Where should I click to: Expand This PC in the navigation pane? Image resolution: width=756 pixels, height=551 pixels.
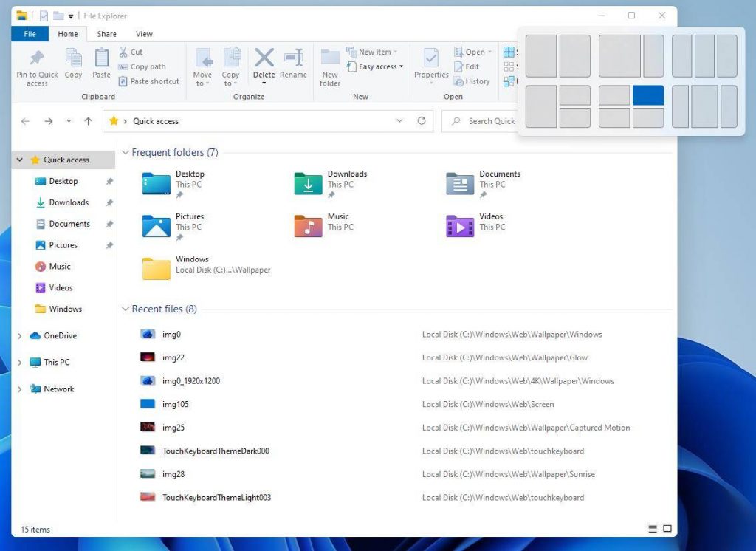click(19, 362)
